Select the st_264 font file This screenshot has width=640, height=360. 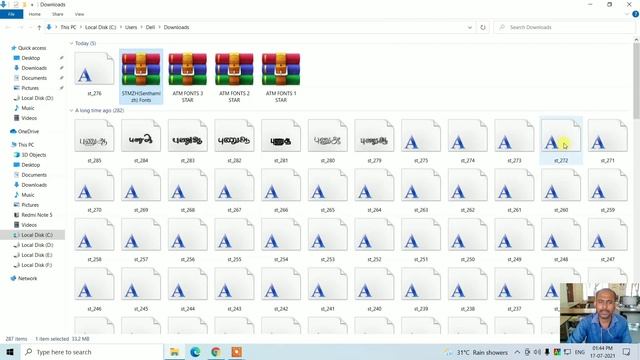pos(374,191)
